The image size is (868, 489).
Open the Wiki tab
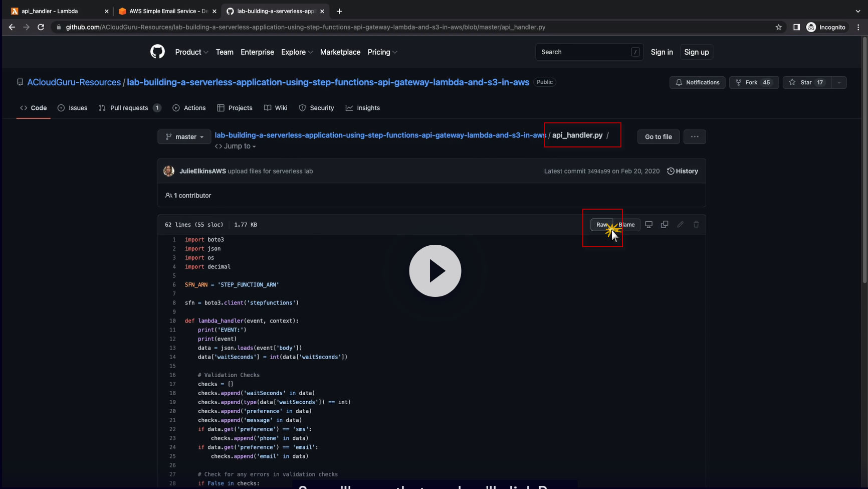click(x=276, y=108)
